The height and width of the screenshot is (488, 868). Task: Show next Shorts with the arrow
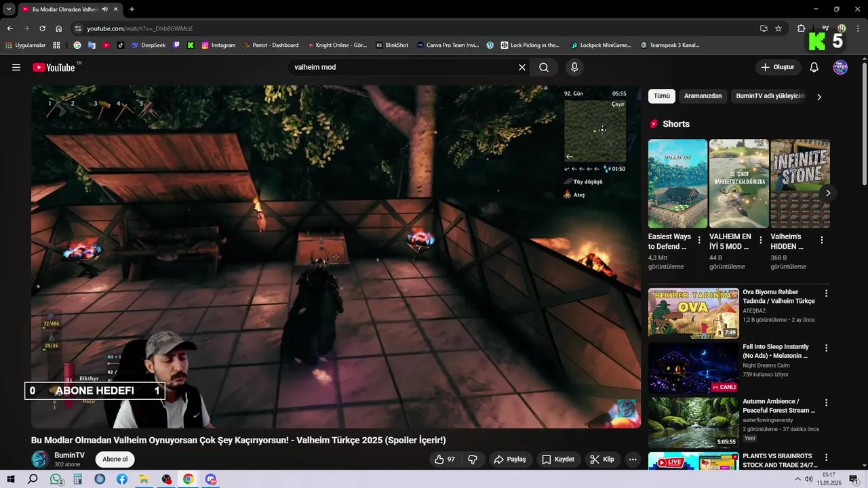pos(828,193)
